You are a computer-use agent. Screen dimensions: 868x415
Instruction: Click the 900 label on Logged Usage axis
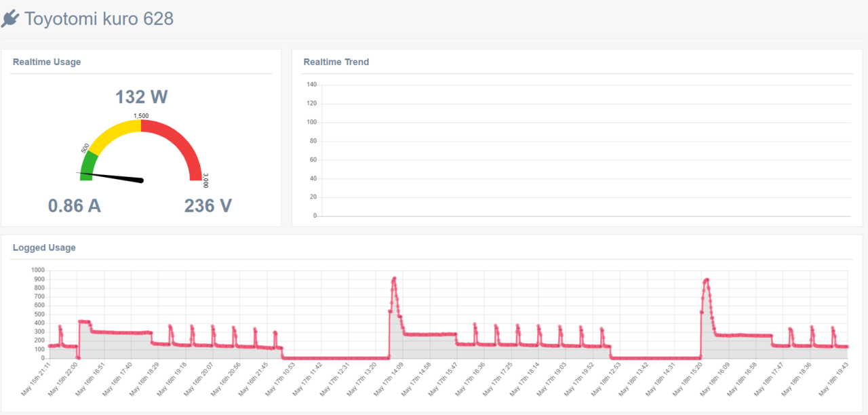[39, 279]
